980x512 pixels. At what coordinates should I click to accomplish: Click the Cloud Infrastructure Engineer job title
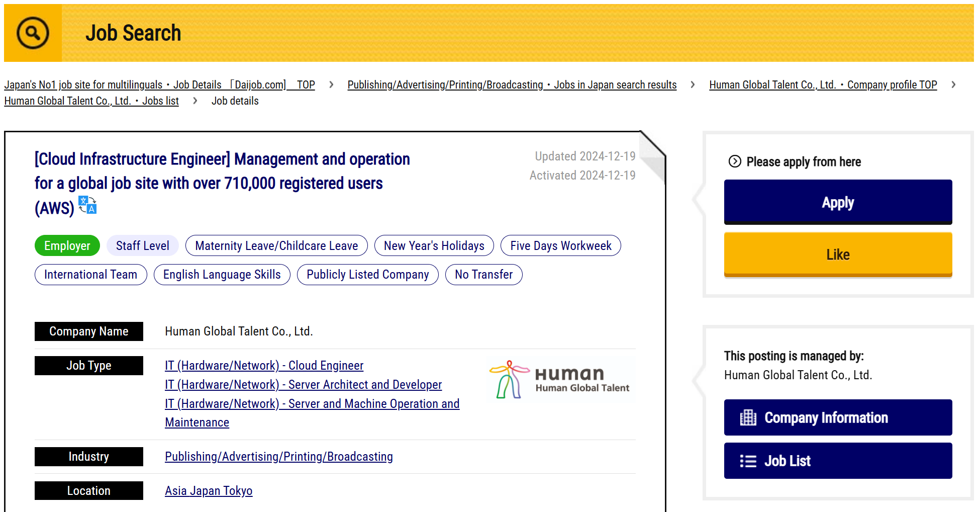[x=222, y=183]
